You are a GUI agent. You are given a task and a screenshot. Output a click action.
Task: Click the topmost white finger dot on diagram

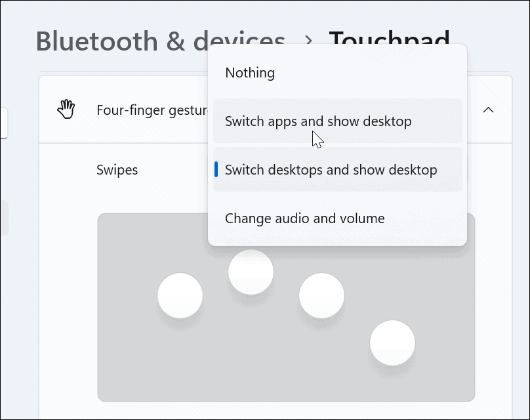tap(251, 271)
